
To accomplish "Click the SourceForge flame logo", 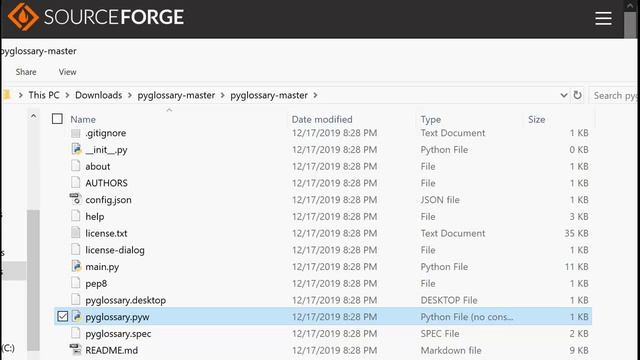I will tap(23, 17).
